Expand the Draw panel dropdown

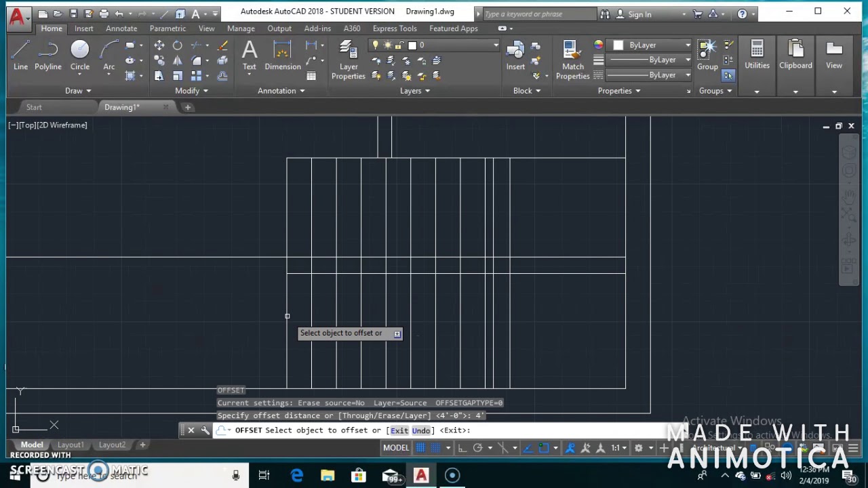(x=78, y=91)
